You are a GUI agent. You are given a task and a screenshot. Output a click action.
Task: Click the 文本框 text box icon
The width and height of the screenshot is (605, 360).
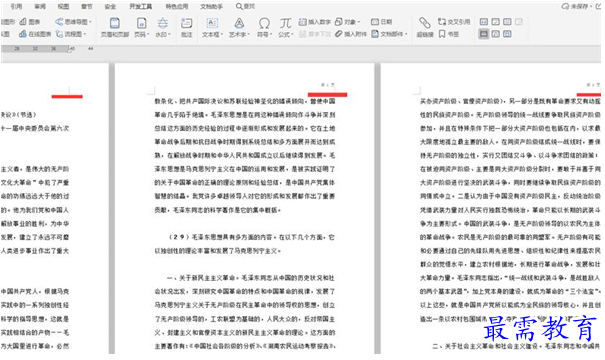coord(212,23)
